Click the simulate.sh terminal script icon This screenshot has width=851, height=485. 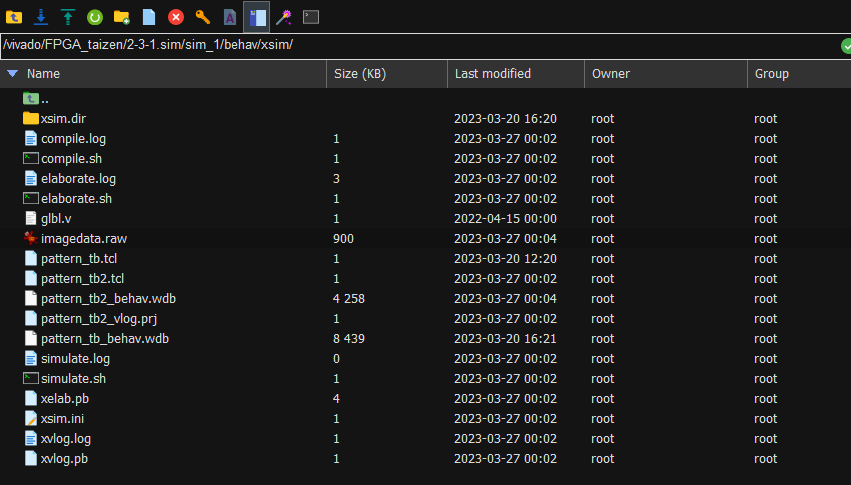[31, 379]
